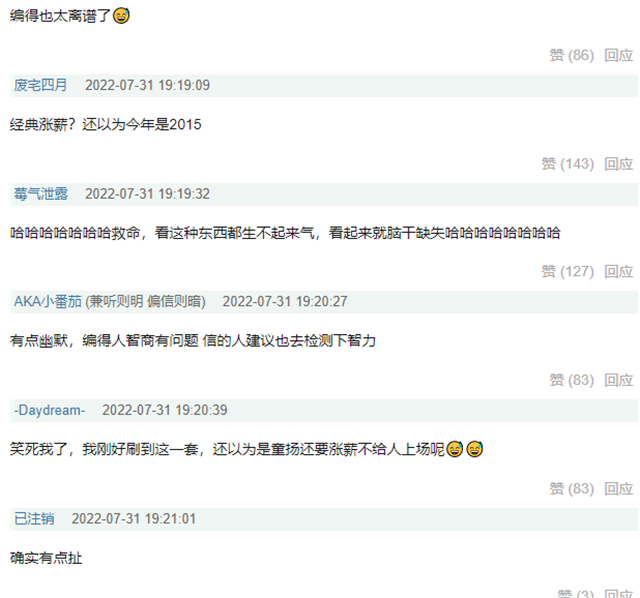Screen dimensions: 640x598
Task: Click timestamp 2022-07-31 19:19:09
Action: tap(147, 85)
